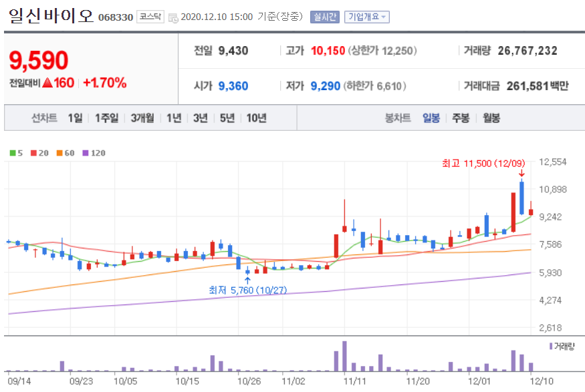Click the red 20-day moving average legend
This screenshot has width=585, height=392.
39,153
